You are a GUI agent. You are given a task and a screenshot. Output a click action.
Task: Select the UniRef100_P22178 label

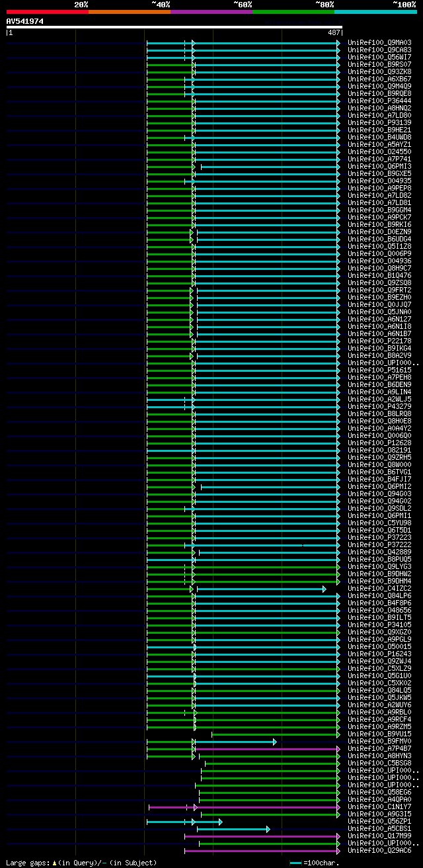point(379,341)
